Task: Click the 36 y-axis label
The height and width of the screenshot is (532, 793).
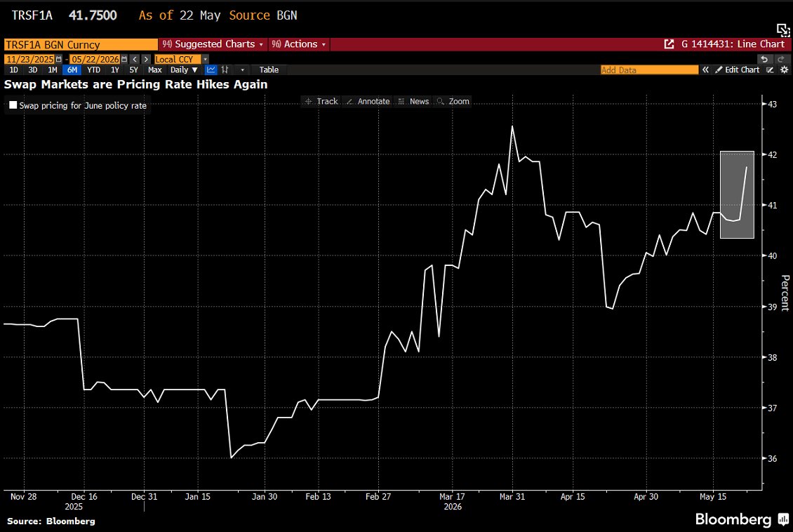Action: 772,459
